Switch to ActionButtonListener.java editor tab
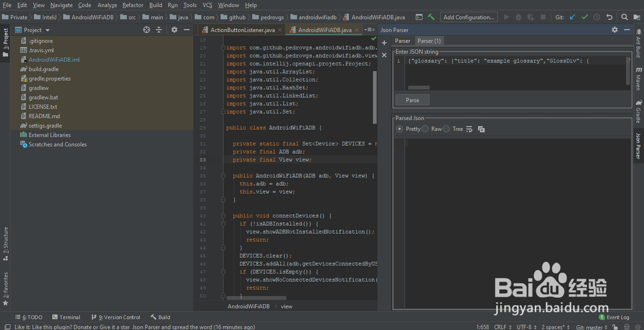The height and width of the screenshot is (330, 644). coord(242,30)
